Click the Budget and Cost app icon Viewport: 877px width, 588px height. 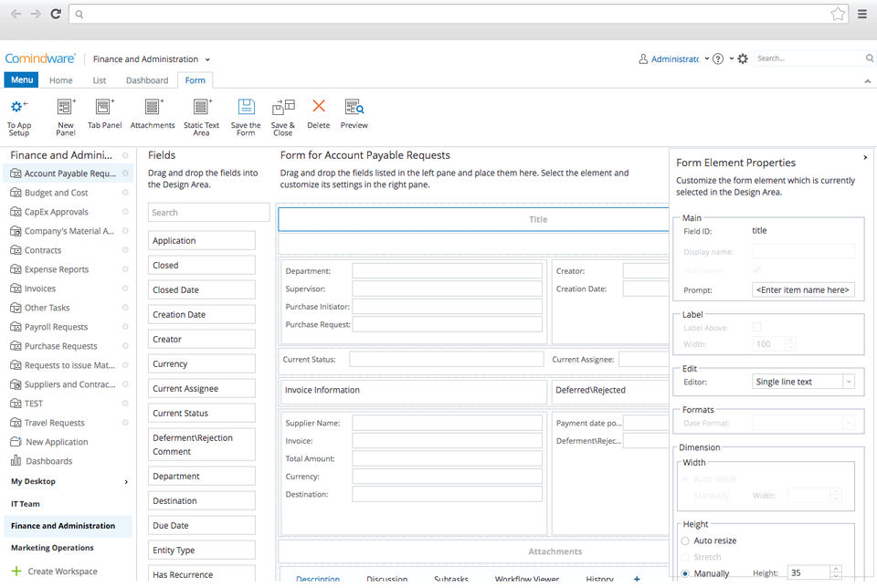click(16, 193)
